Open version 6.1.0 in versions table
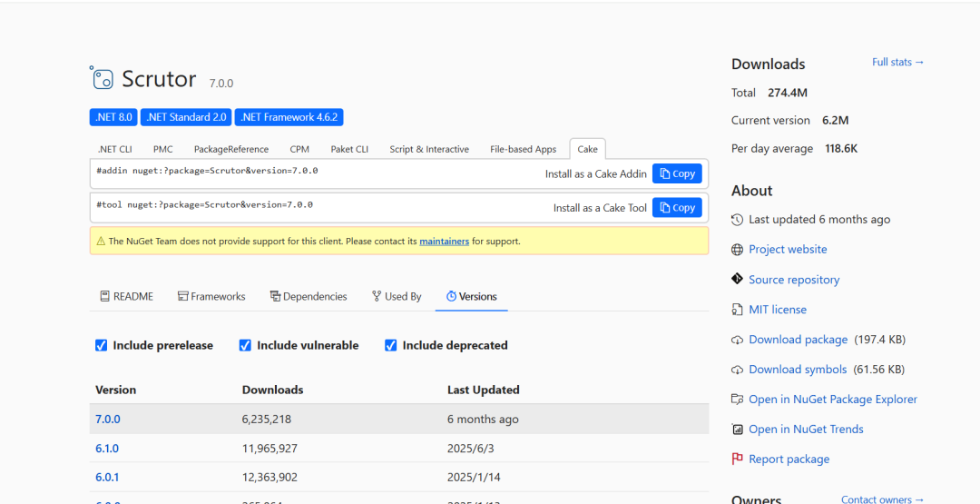 tap(107, 449)
